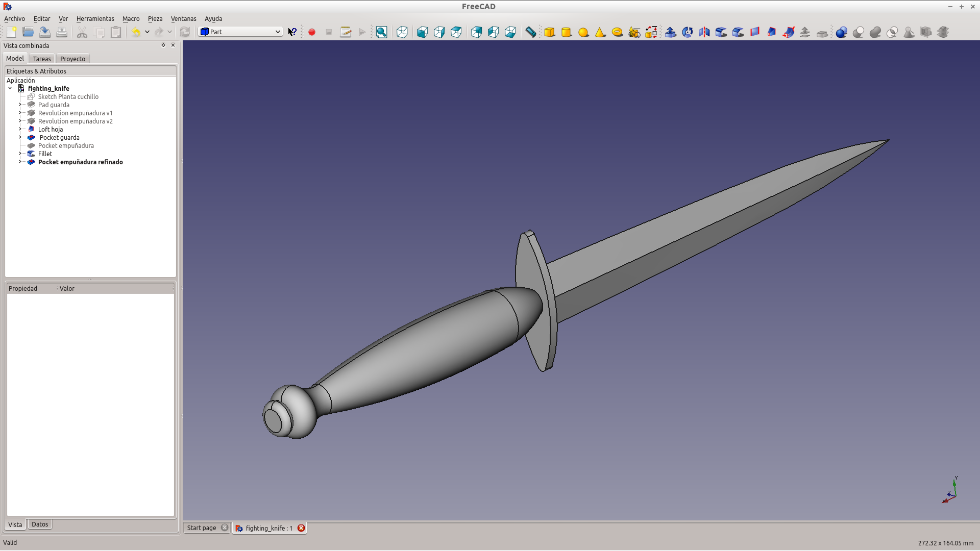Screen dimensions: 980x551
Task: Close the Start page tab
Action: tap(225, 528)
